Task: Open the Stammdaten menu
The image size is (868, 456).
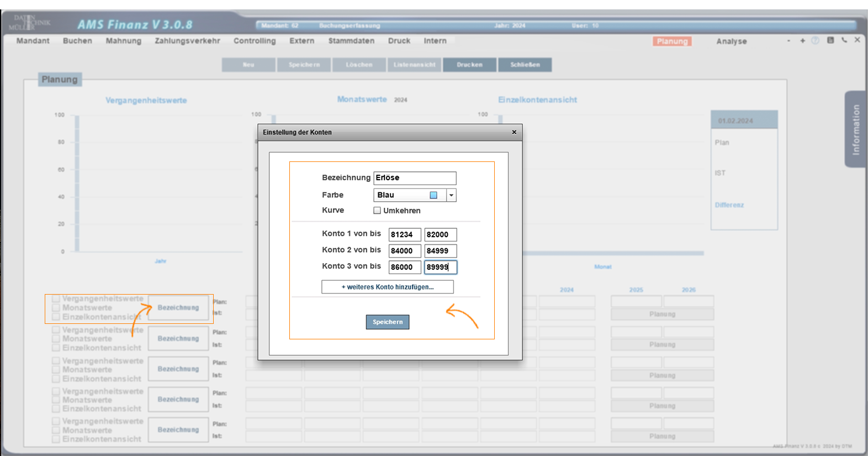Action: pos(351,41)
